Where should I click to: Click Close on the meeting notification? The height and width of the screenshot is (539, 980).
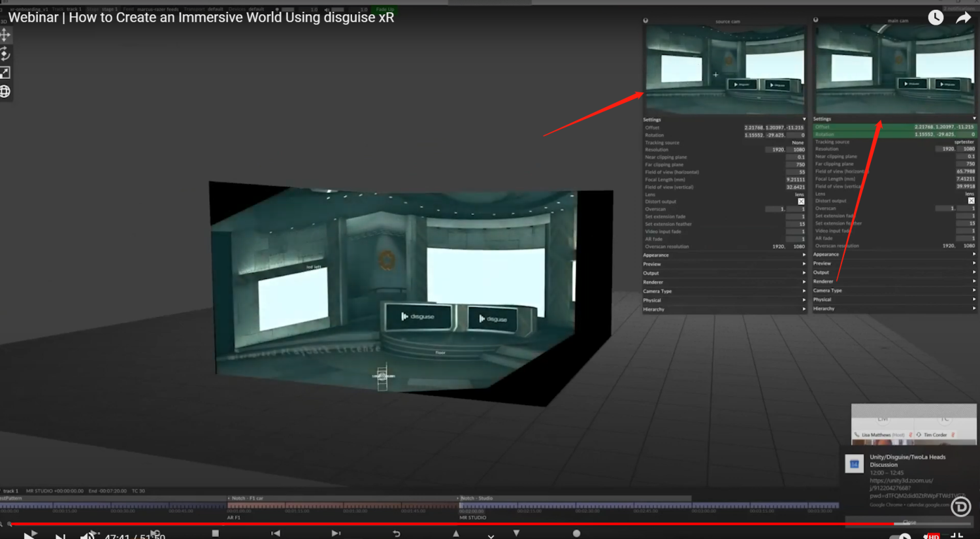[x=909, y=522]
